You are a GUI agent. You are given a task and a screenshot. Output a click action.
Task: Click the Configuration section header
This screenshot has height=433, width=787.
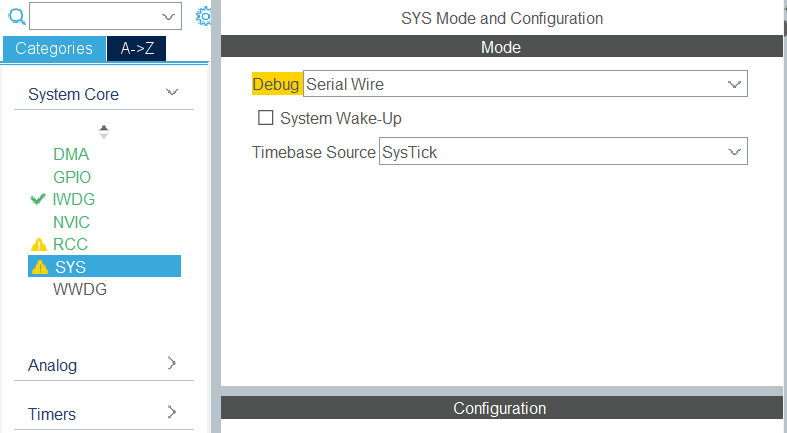coord(501,408)
